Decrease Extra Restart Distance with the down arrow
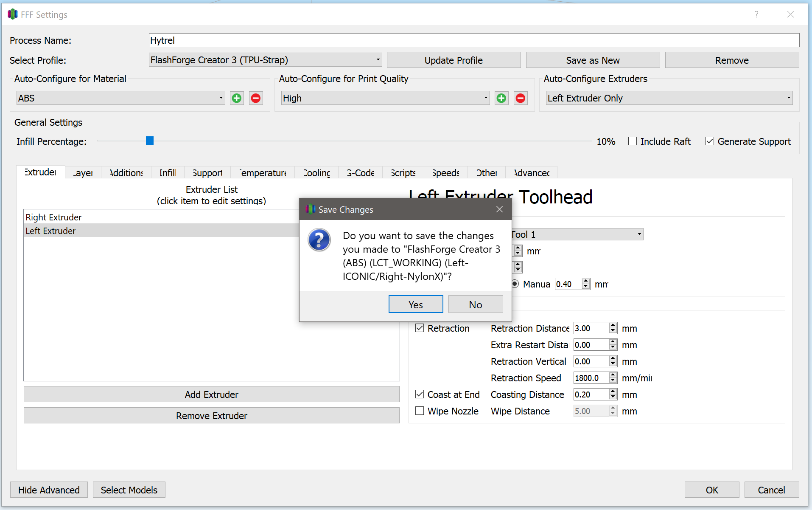This screenshot has height=510, width=812. point(613,347)
